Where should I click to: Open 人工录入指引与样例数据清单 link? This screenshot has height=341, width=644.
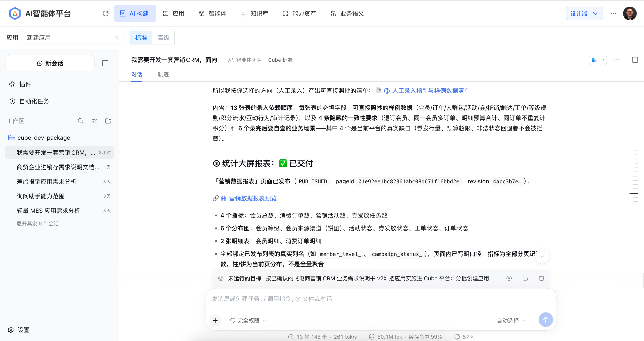coord(431,91)
